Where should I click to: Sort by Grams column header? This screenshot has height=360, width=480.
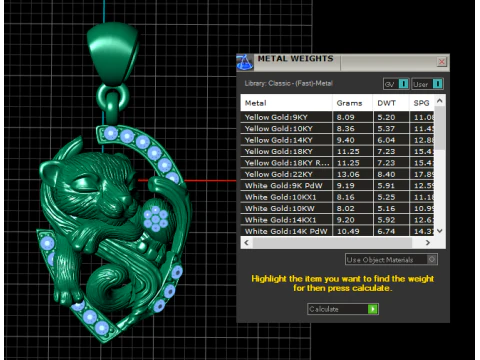pyautogui.click(x=352, y=103)
